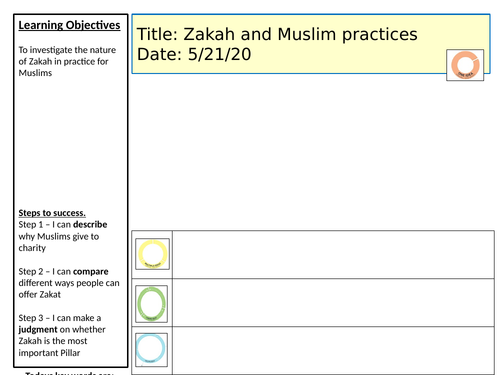Click the orange ring icon in title box

465,65
